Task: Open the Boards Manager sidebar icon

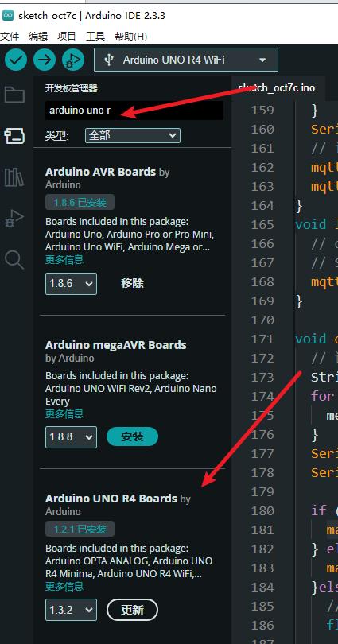Action: pyautogui.click(x=14, y=135)
